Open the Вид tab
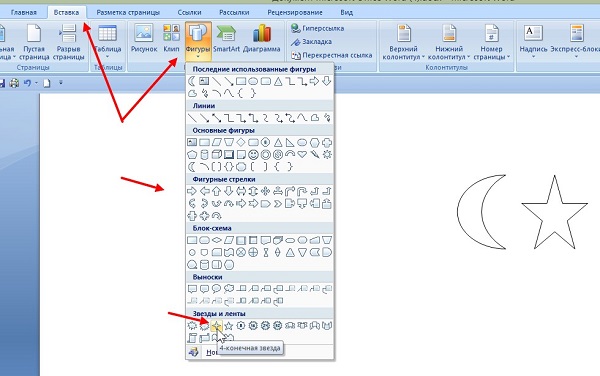600x376 pixels. pos(347,12)
